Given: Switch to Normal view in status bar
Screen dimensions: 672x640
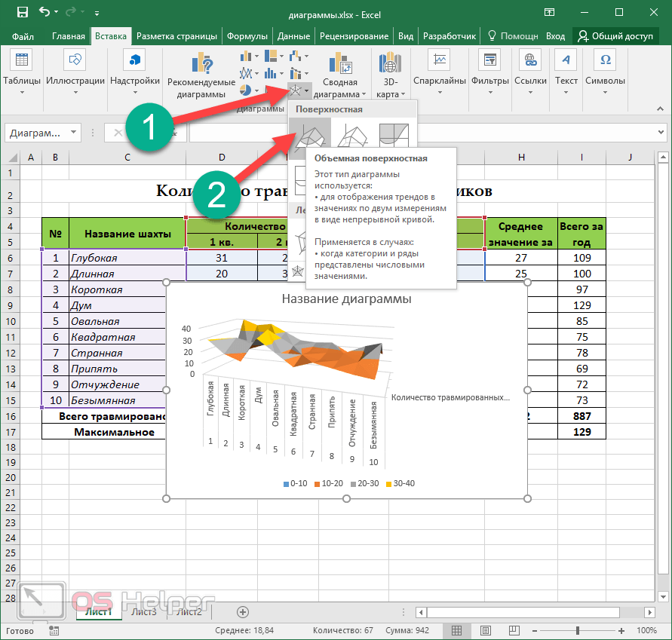Looking at the screenshot, I should click(456, 630).
